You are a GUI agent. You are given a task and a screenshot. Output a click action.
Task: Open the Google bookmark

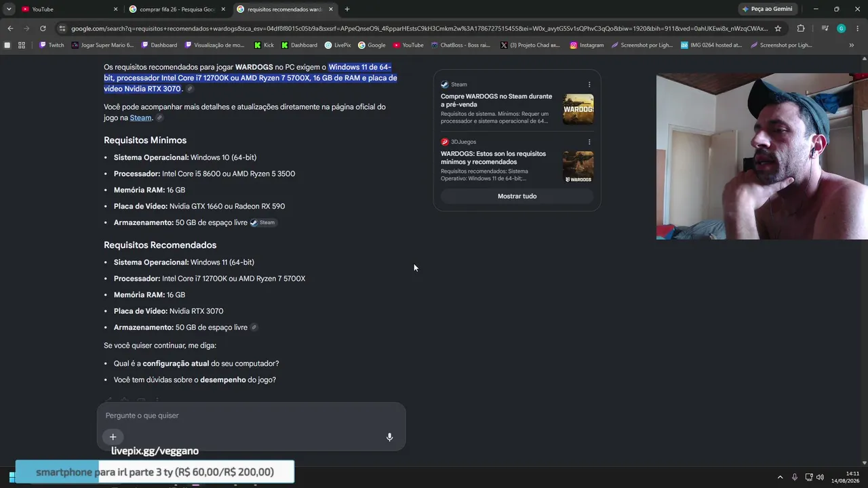click(372, 45)
